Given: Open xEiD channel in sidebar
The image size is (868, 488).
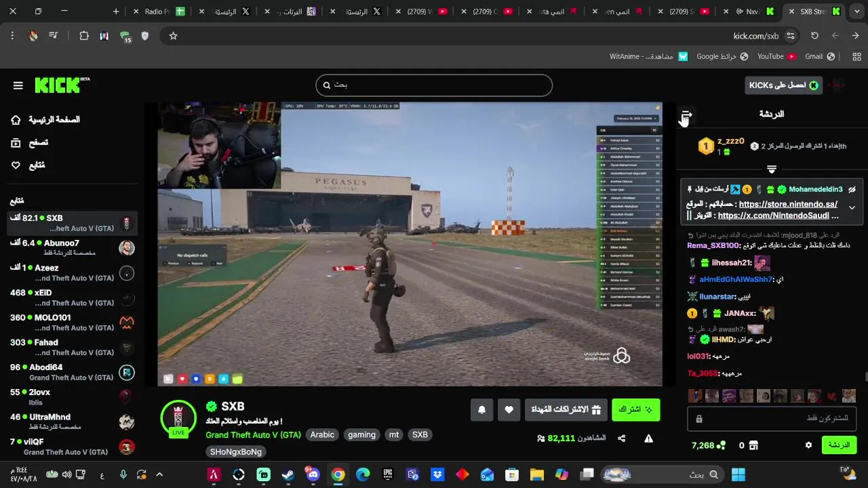Looking at the screenshot, I should 73,298.
